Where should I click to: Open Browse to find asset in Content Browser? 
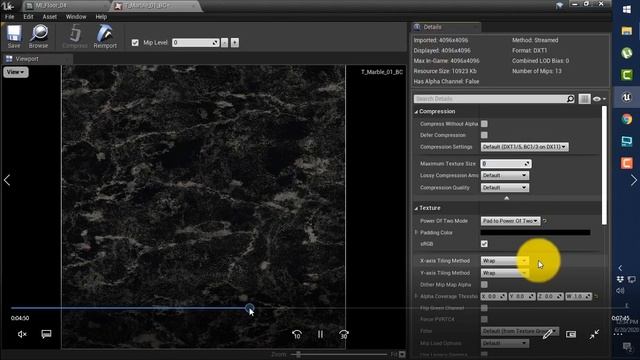click(x=39, y=37)
